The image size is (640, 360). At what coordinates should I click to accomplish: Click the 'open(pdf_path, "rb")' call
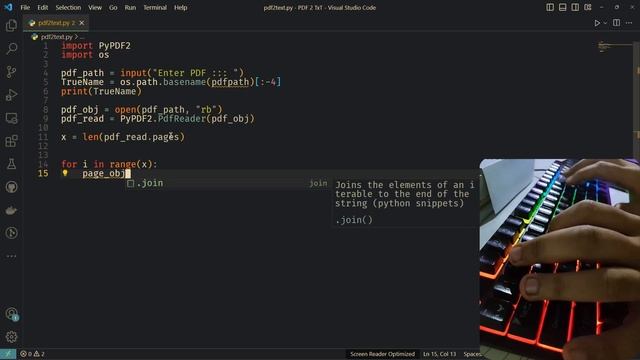[x=168, y=109]
